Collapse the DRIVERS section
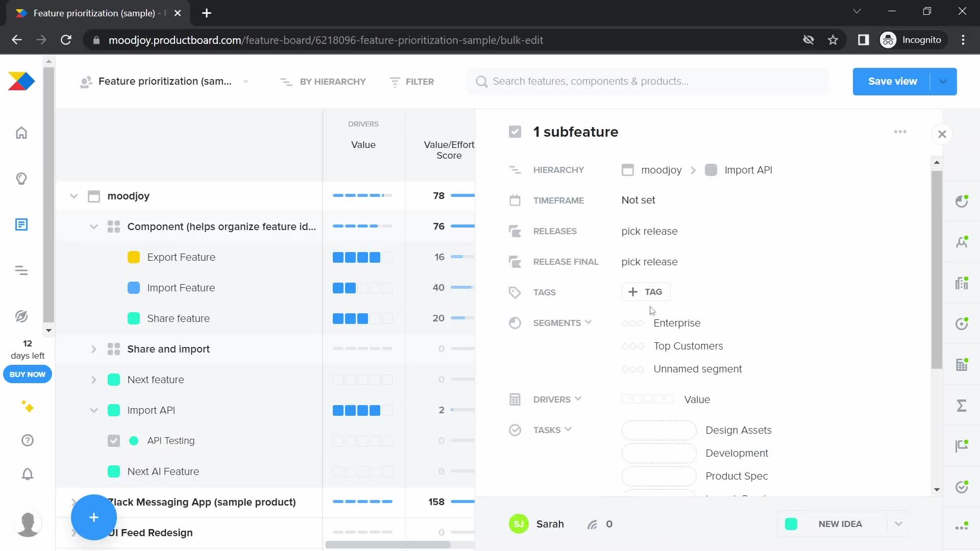Viewport: 980px width, 551px height. tap(578, 399)
